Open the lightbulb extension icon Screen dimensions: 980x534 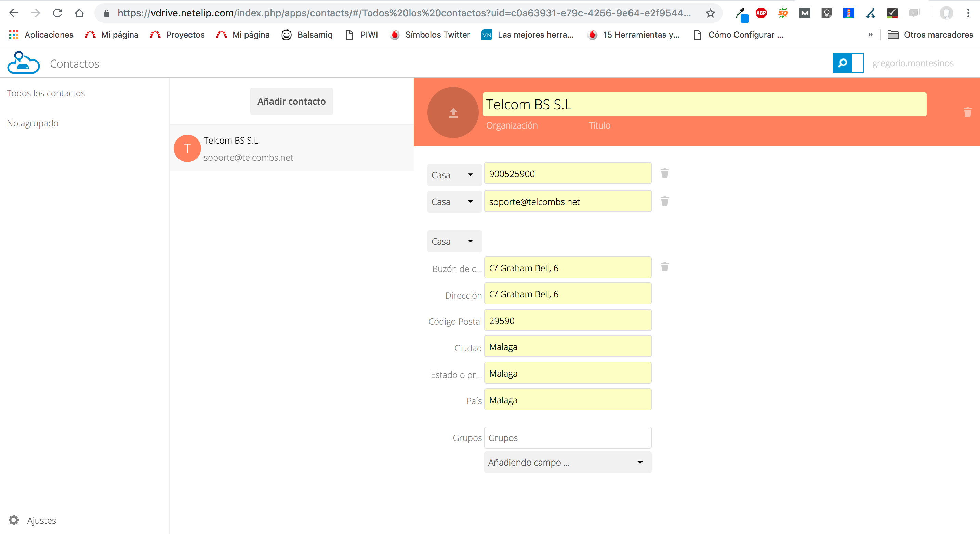826,13
